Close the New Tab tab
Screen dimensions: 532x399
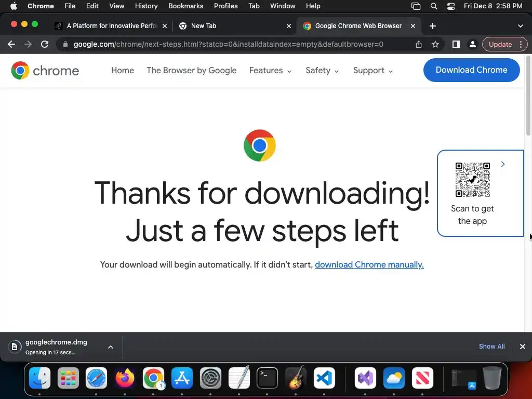pos(289,26)
